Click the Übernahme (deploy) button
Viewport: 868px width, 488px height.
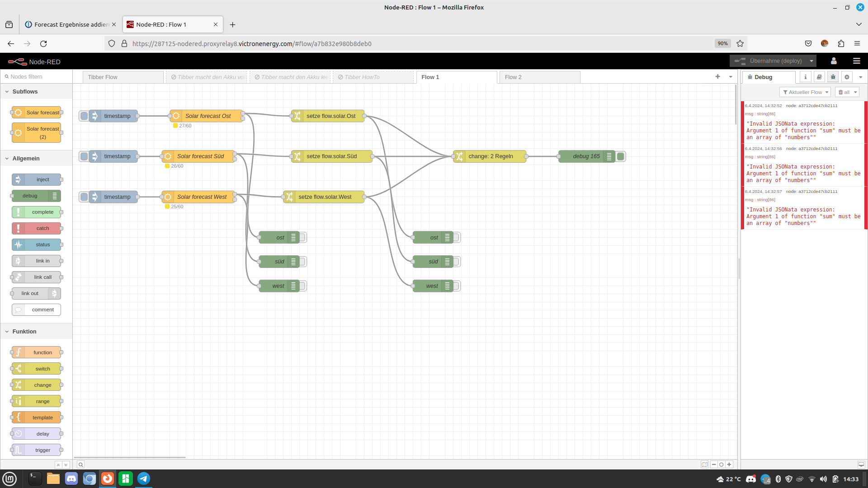(x=768, y=61)
